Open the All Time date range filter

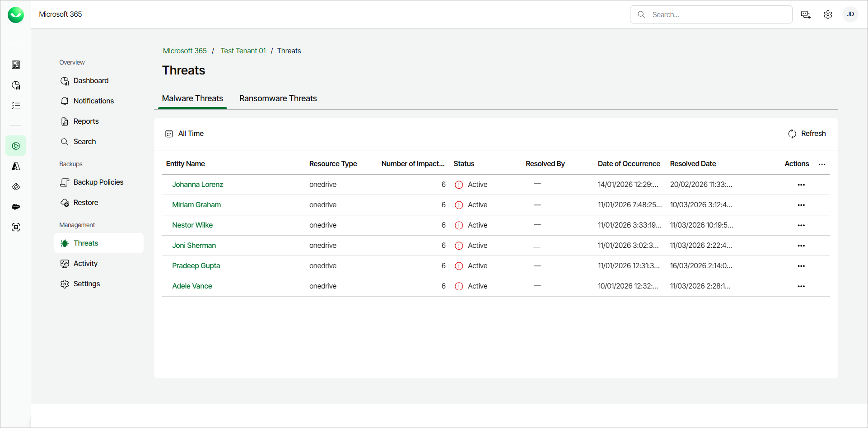[191, 133]
